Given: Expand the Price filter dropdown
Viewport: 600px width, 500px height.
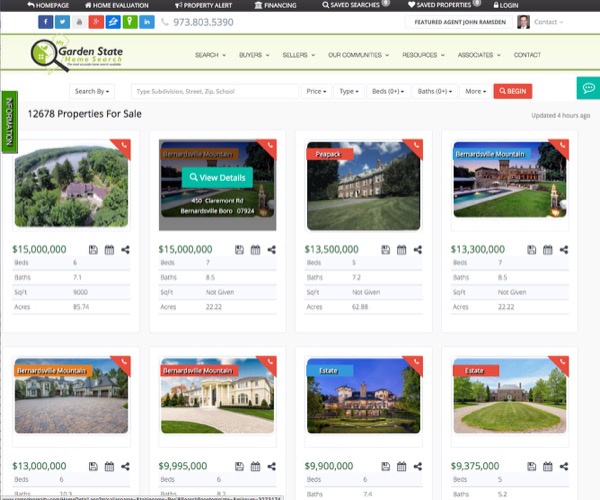Looking at the screenshot, I should point(316,91).
